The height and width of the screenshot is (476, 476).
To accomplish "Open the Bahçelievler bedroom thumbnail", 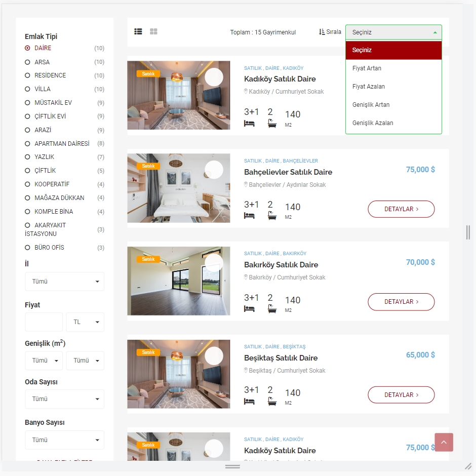I will (178, 188).
